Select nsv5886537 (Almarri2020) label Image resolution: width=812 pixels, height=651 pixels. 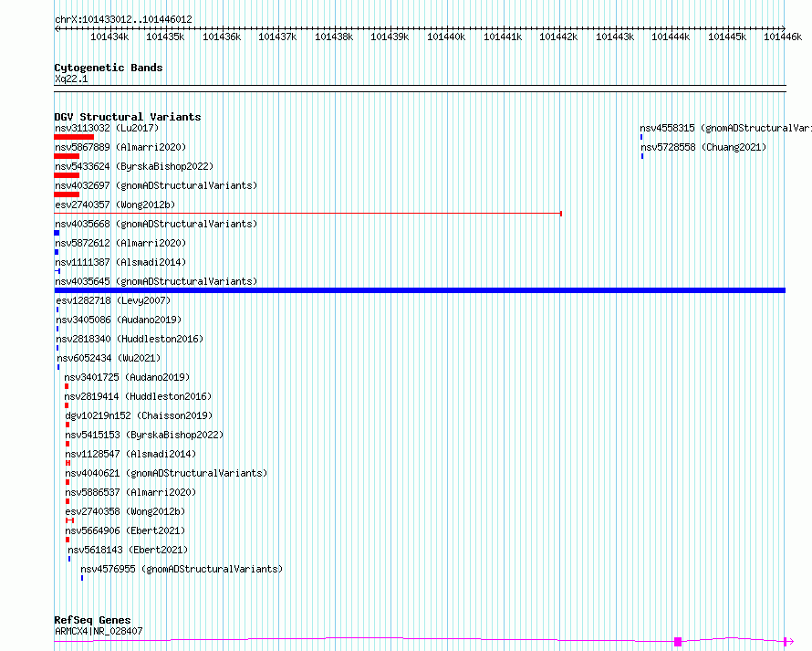[130, 492]
